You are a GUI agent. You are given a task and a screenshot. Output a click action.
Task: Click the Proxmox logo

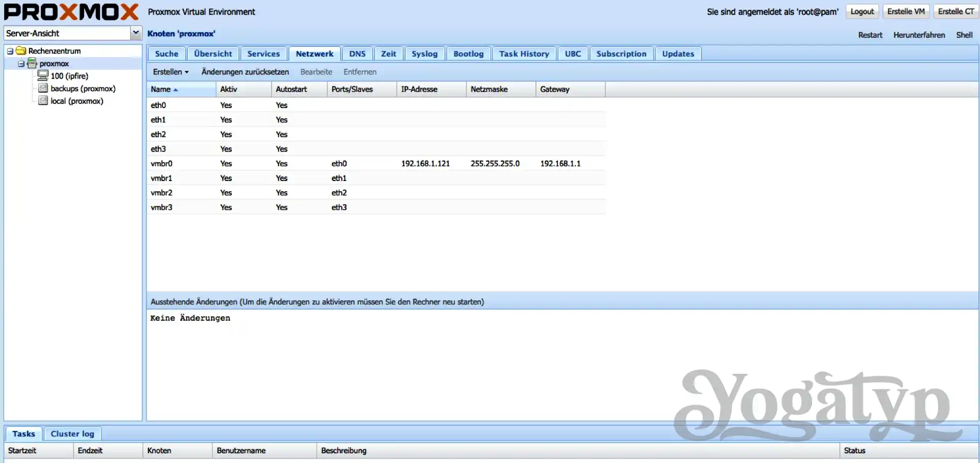tap(71, 12)
